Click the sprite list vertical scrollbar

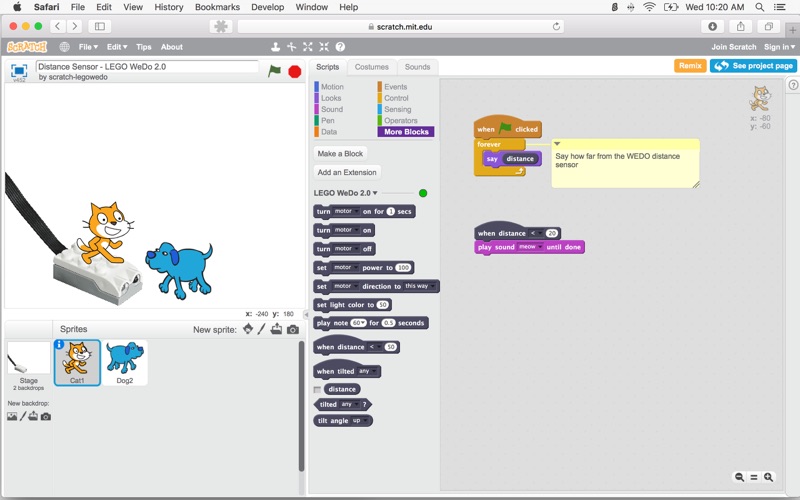[x=301, y=406]
